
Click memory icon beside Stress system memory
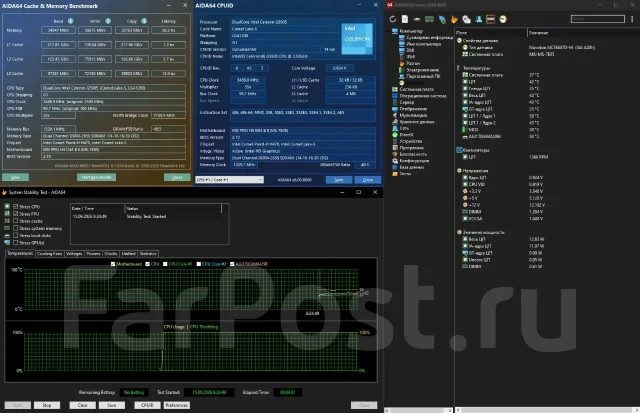(7, 228)
